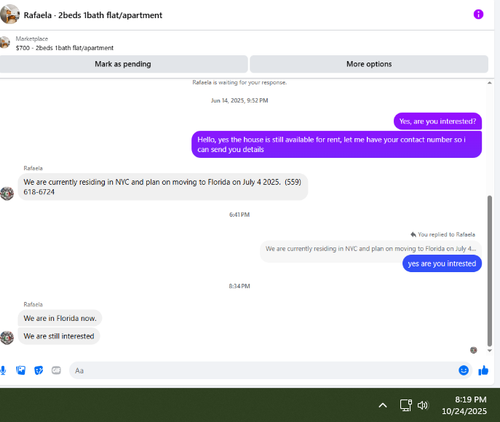Viewport: 500px width, 422px height.
Task: Click the '8:34 PM' timestamp
Action: [x=239, y=286]
